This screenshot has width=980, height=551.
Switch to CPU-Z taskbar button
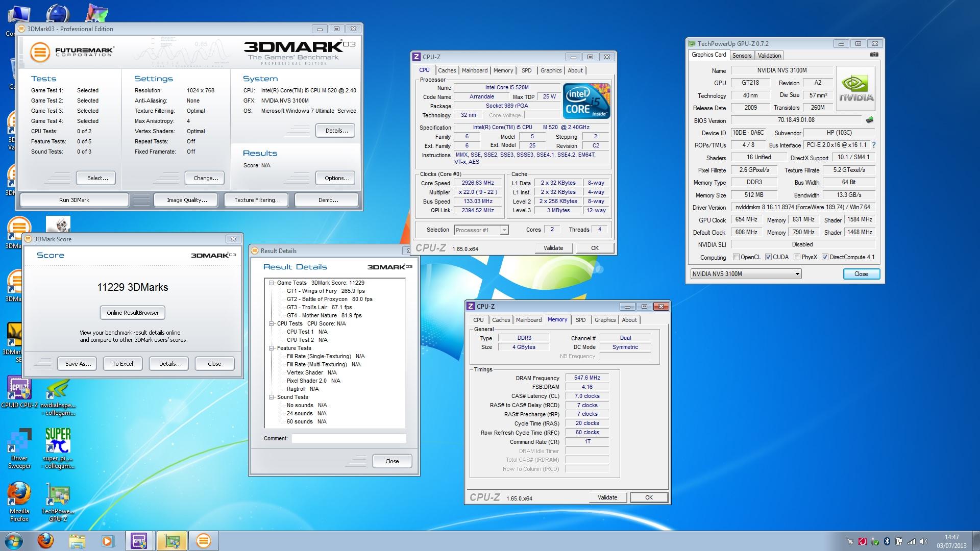click(139, 541)
